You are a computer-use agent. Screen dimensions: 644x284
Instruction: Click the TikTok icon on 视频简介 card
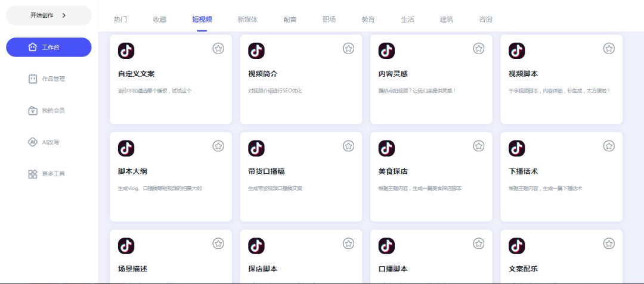256,51
